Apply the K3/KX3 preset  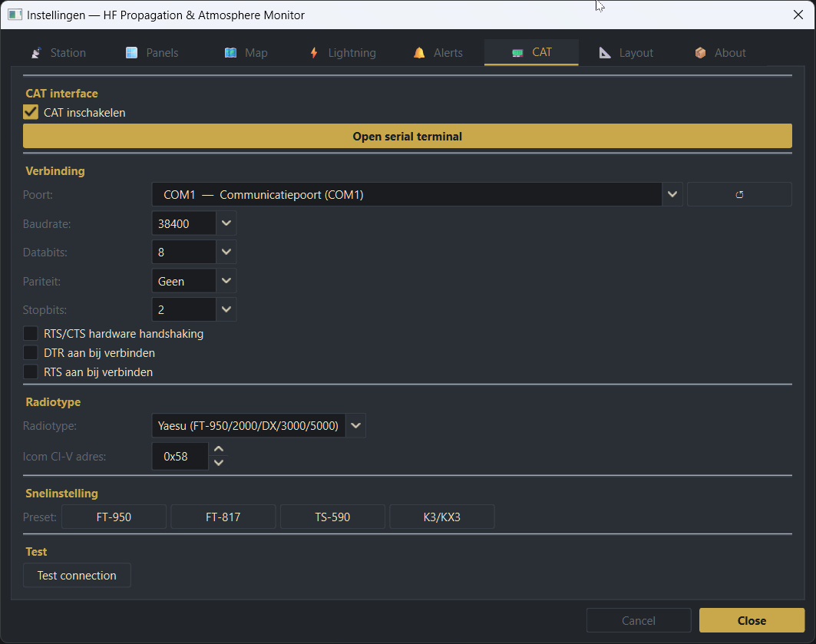[x=442, y=517]
